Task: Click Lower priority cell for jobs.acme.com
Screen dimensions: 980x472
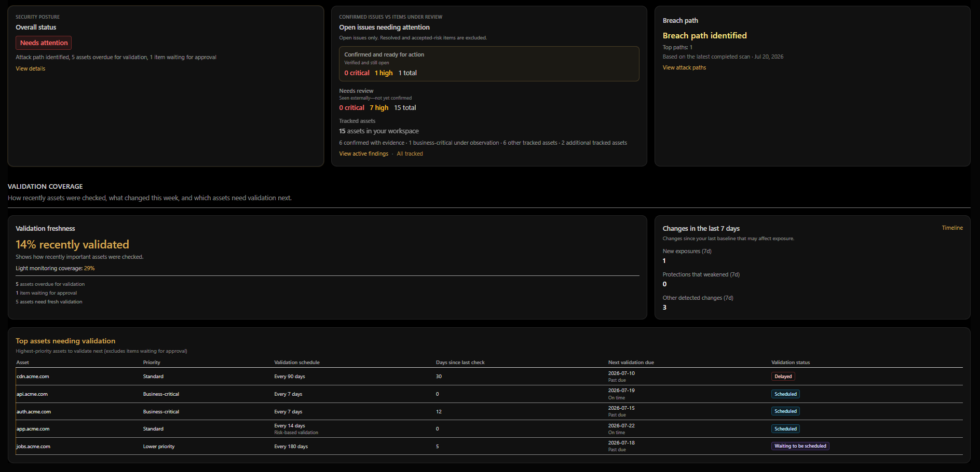Action: click(159, 447)
